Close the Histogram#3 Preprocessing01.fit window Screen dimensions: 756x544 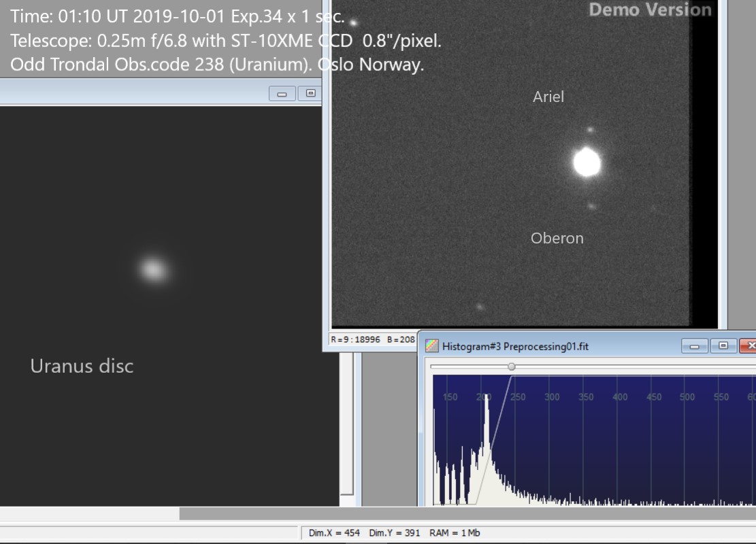point(749,346)
